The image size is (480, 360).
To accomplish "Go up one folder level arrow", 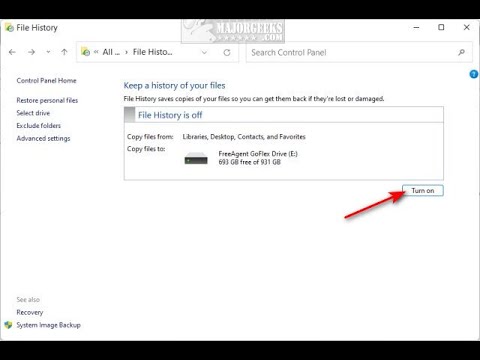I will 64,52.
